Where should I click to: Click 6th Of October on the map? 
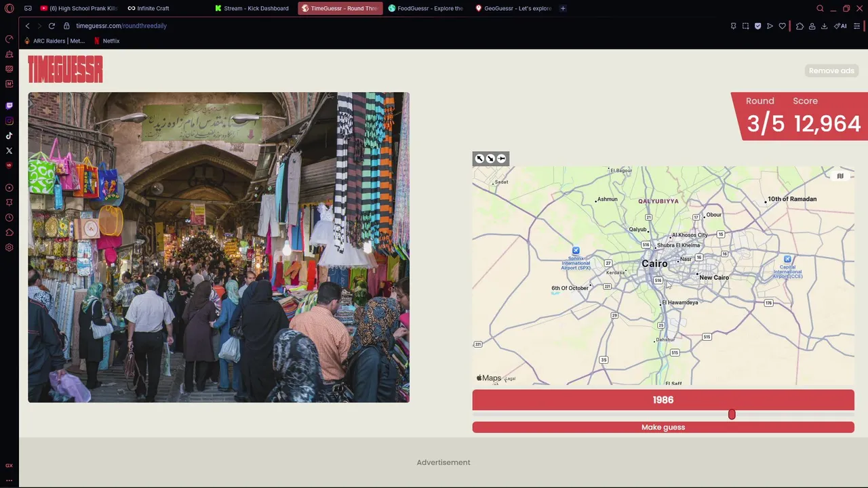click(570, 288)
